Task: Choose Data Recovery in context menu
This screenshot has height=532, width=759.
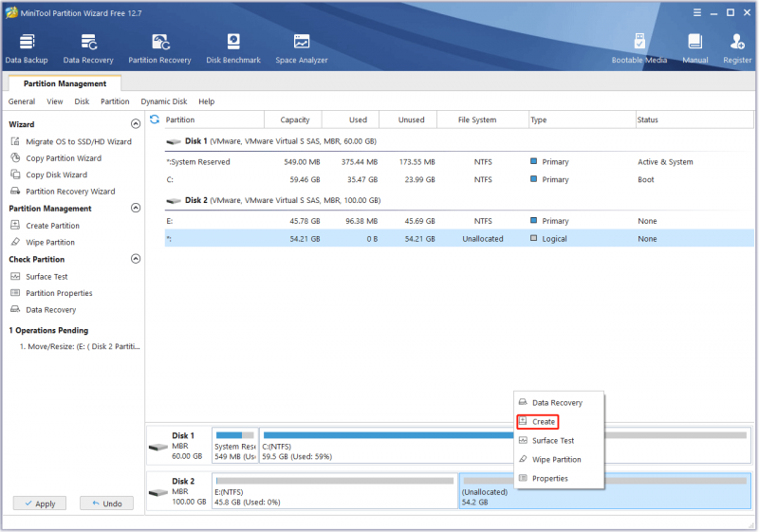Action: [x=559, y=403]
